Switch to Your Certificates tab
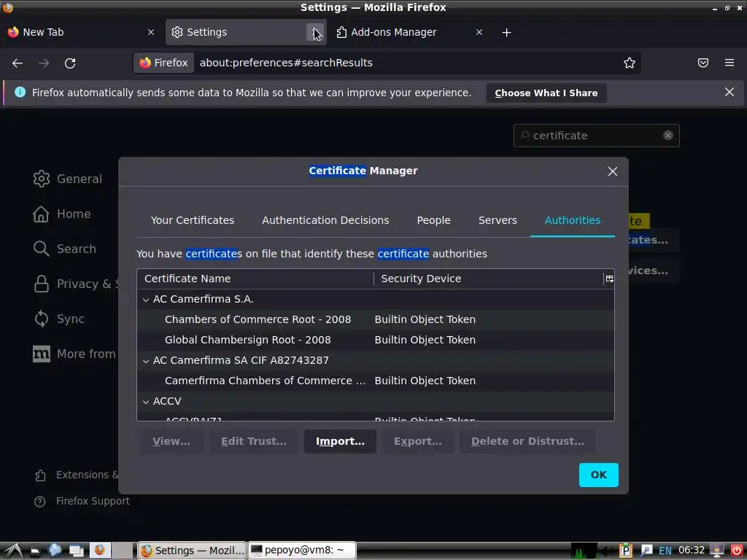 [193, 220]
